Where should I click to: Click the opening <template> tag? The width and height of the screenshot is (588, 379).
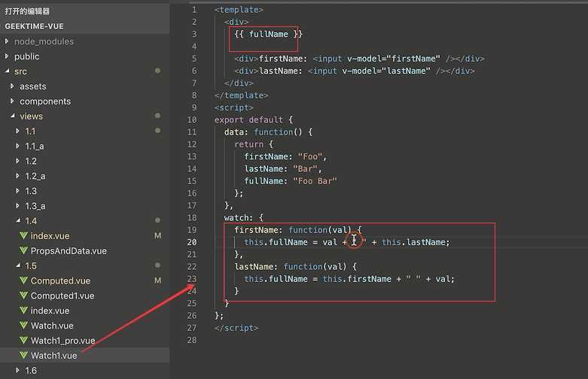(239, 10)
